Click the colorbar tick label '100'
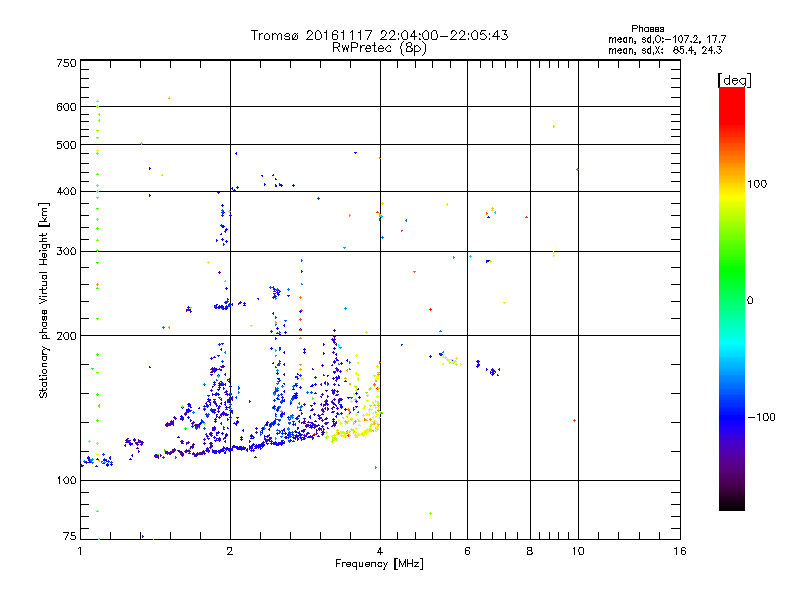Screen dimensions: 800x600 (757, 184)
